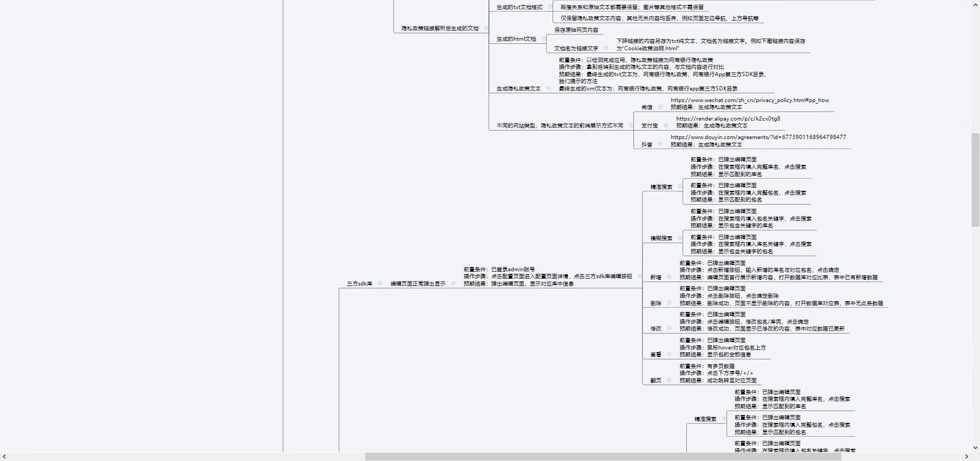This screenshot has height=461, width=980.
Task: Collapse the 隐私政策链接解析后生成的文档 node
Action: [x=486, y=28]
